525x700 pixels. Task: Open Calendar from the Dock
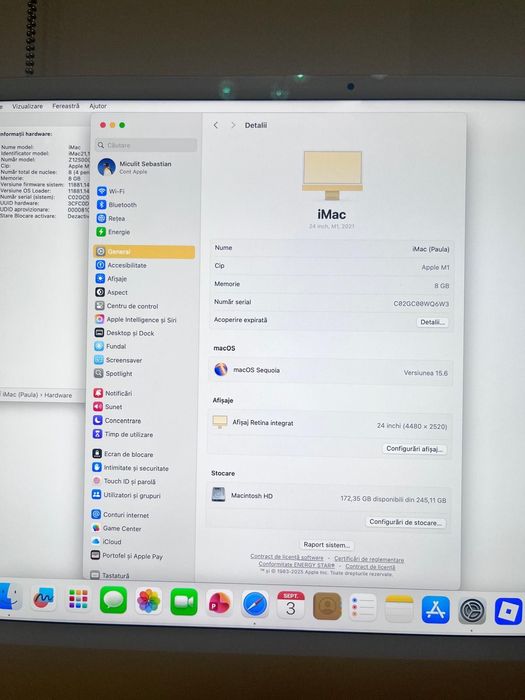pyautogui.click(x=291, y=605)
